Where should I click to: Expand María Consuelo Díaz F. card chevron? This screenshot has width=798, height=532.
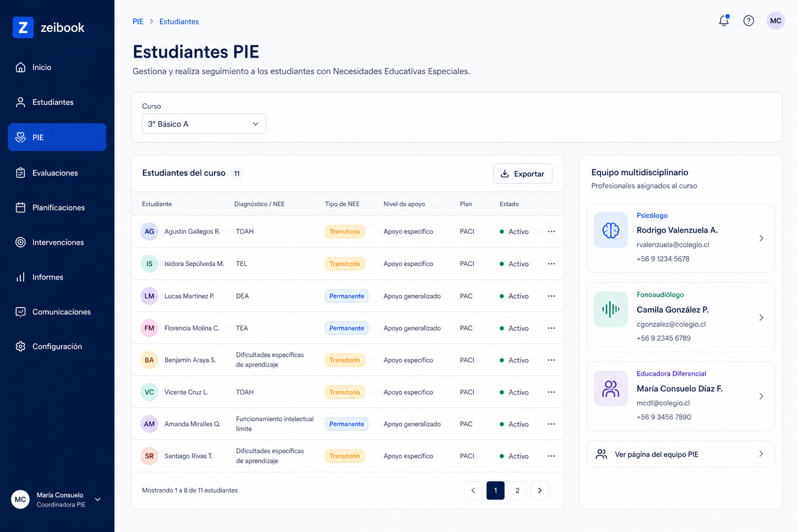pyautogui.click(x=761, y=396)
